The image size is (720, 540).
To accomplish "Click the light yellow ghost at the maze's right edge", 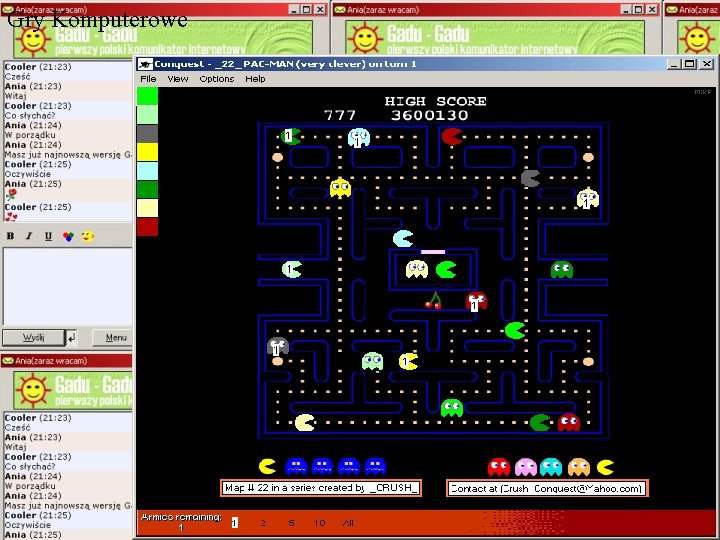I will click(x=588, y=198).
